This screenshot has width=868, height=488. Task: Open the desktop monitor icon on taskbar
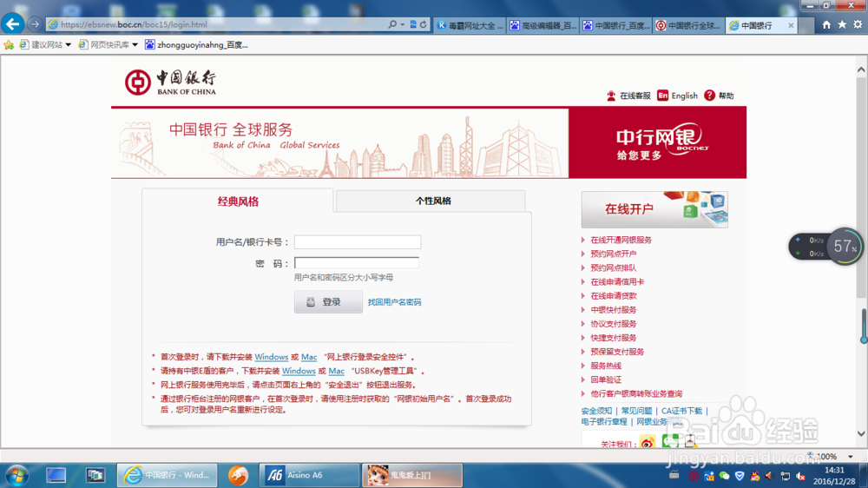click(x=56, y=475)
